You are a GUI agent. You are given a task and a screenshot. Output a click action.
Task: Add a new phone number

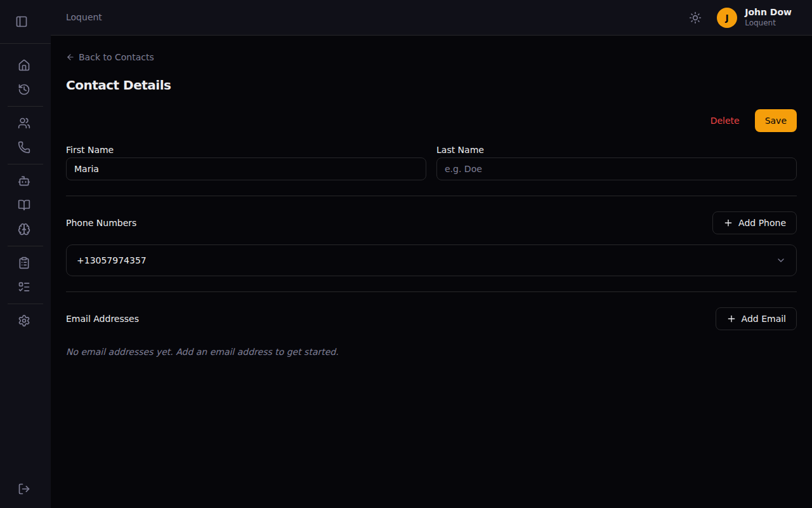point(754,223)
